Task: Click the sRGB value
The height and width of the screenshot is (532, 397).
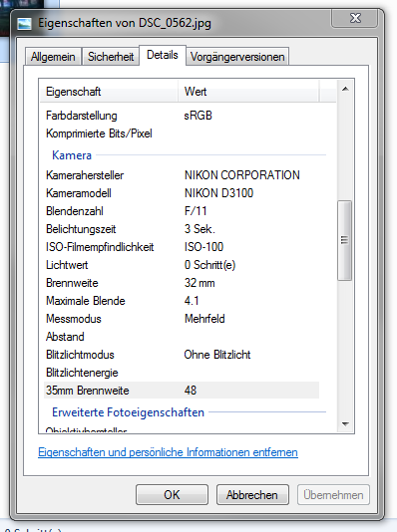Action: (198, 116)
